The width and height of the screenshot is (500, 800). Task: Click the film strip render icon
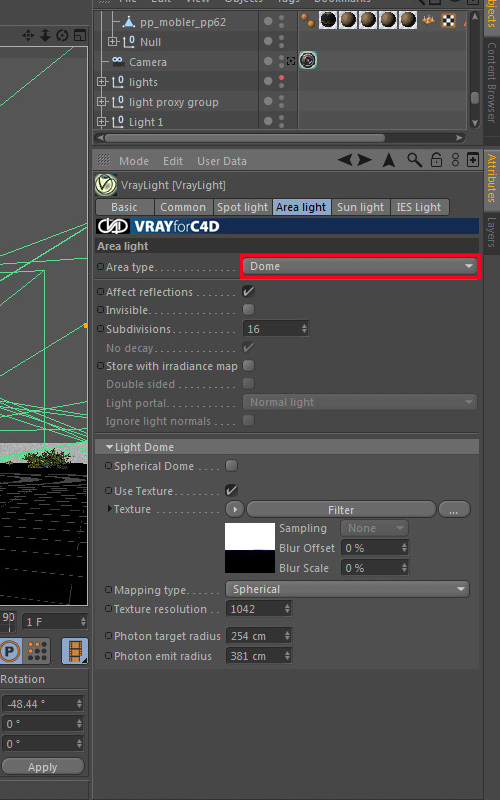pyautogui.click(x=74, y=651)
